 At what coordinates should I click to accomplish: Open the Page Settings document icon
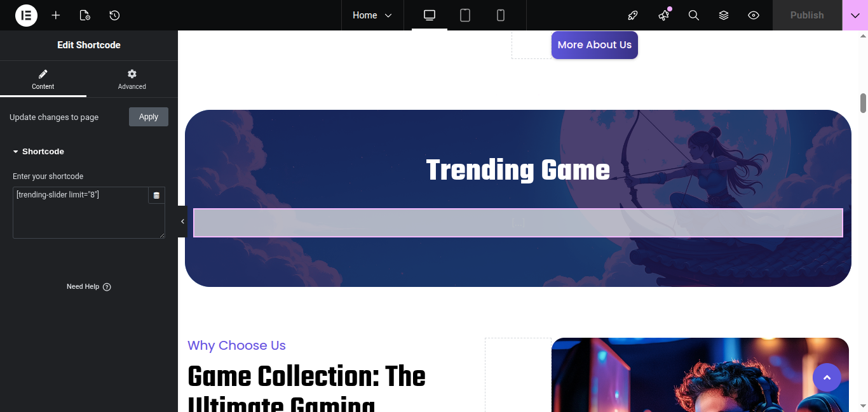(85, 15)
